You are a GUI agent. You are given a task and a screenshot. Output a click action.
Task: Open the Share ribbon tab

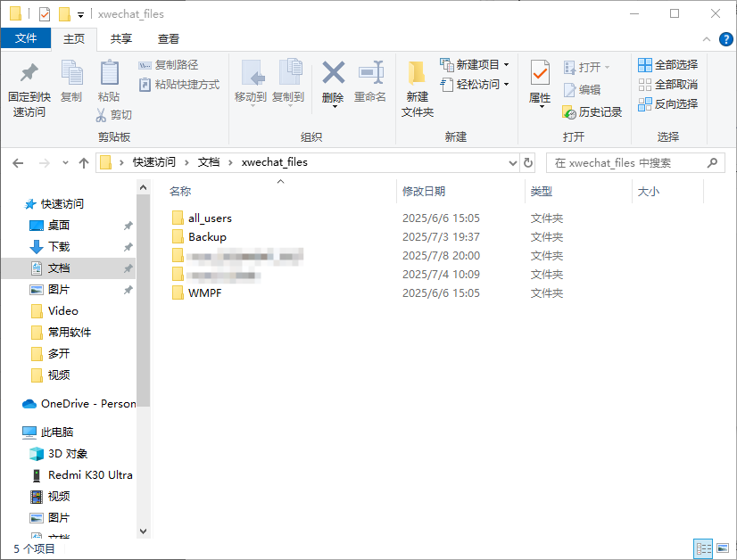pyautogui.click(x=121, y=39)
